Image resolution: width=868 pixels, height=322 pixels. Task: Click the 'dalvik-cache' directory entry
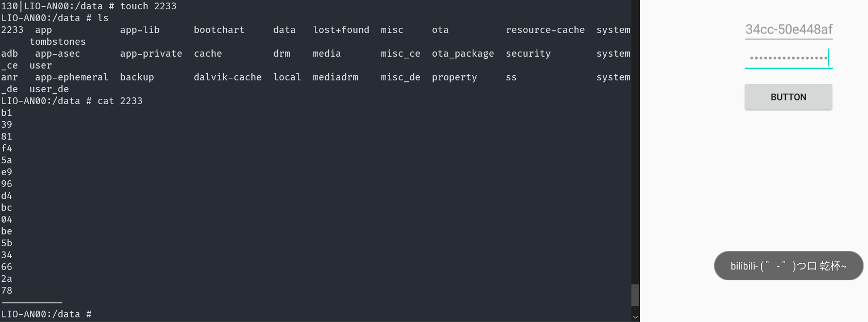pyautogui.click(x=227, y=77)
